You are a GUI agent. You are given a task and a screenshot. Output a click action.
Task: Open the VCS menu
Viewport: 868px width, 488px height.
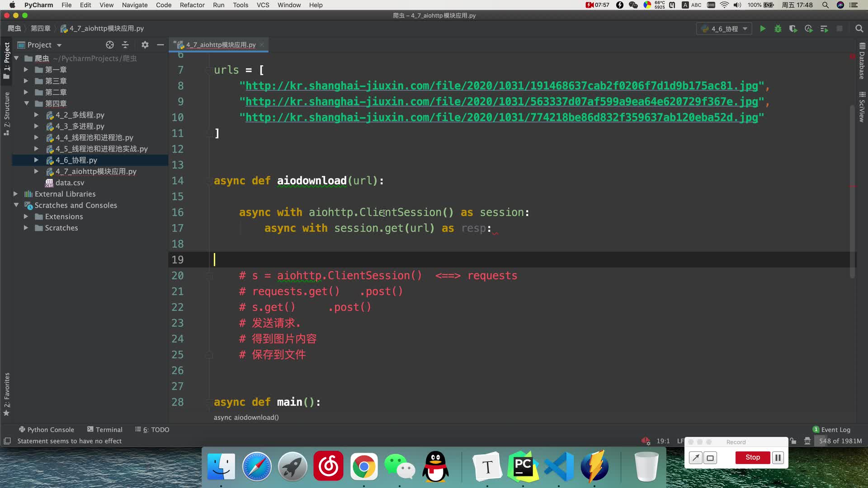click(x=263, y=5)
